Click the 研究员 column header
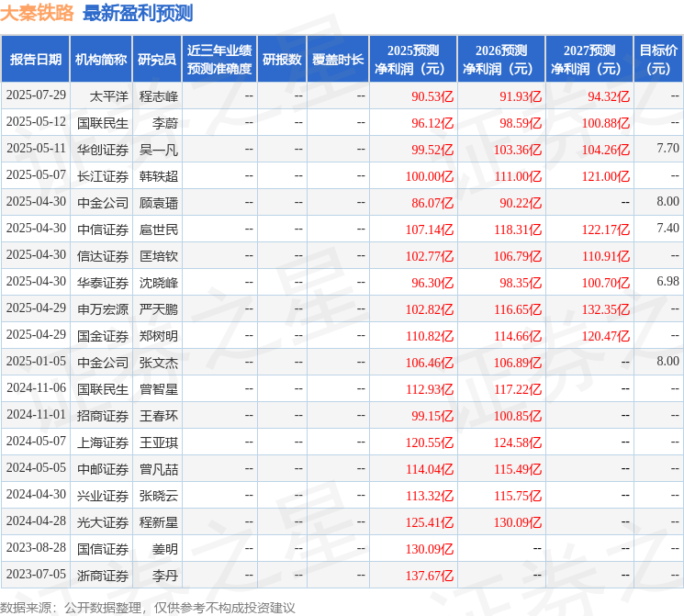 point(157,60)
